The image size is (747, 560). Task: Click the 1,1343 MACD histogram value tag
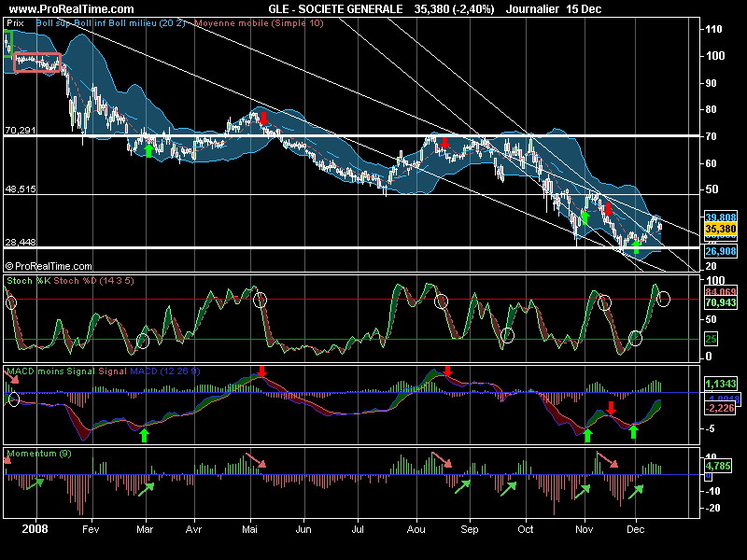tap(721, 384)
